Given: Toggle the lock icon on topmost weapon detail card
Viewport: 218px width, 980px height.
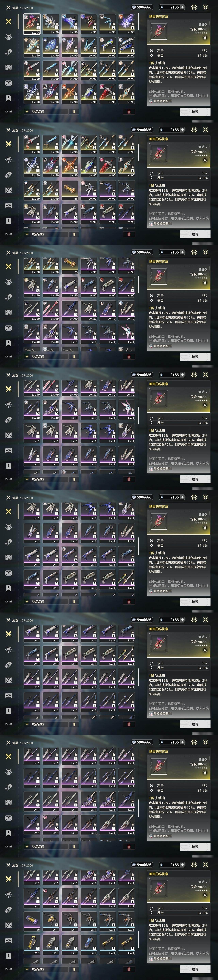Looking at the screenshot, I should [205, 38].
